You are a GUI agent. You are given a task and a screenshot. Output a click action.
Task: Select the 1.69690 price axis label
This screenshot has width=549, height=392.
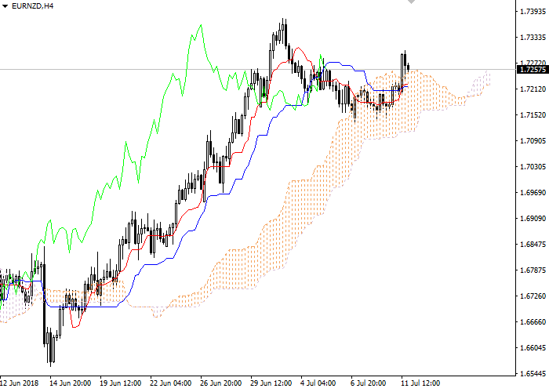click(x=533, y=193)
